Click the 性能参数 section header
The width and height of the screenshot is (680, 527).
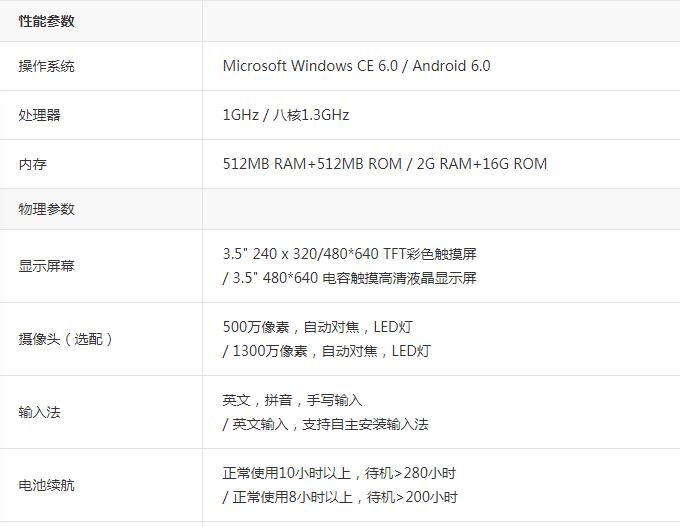click(46, 21)
